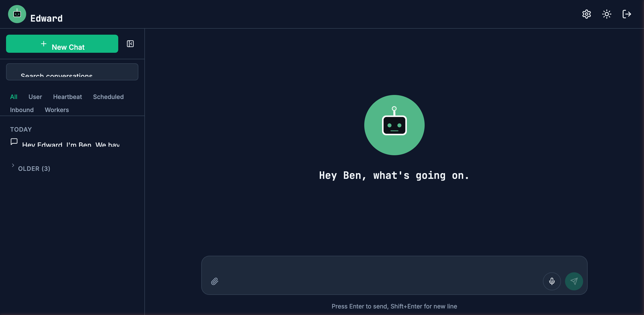Open settings with the gear icon

pos(587,14)
